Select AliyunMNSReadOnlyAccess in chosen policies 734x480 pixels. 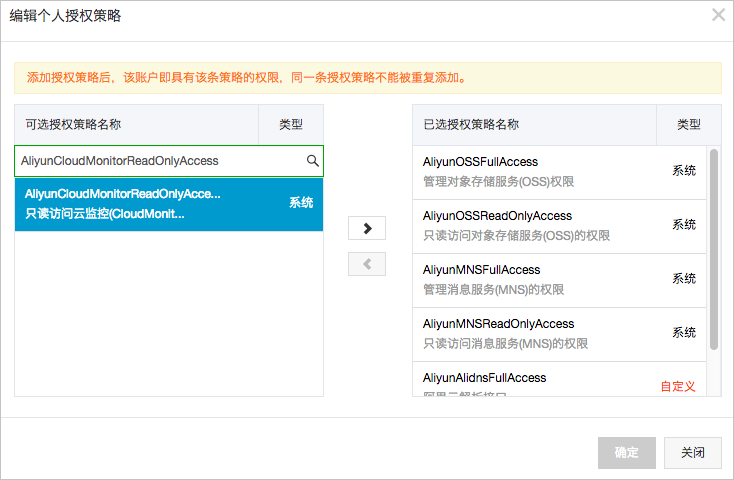559,334
